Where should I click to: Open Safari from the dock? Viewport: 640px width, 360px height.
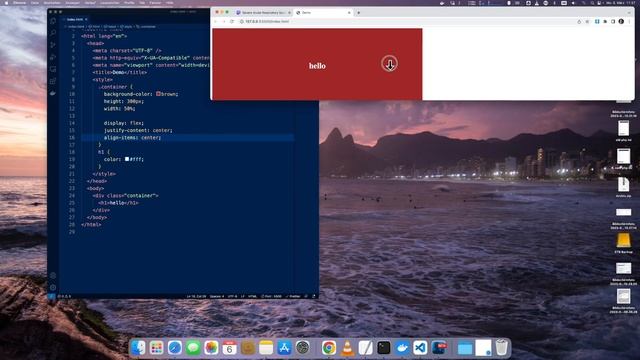175,348
